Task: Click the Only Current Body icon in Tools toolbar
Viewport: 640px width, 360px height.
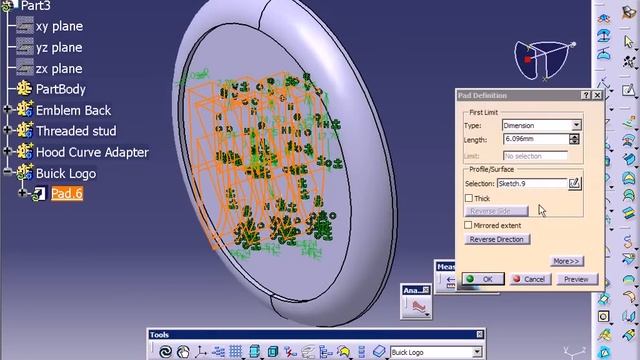Action: coord(254,351)
